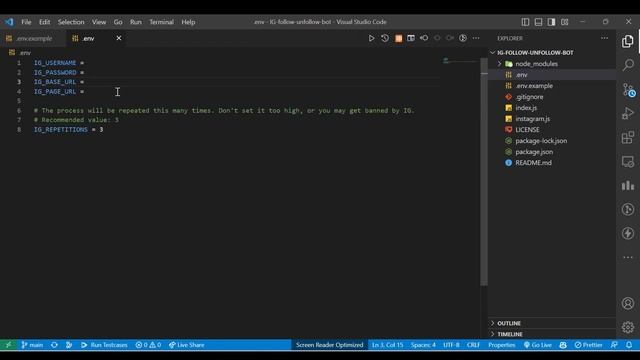Click the orange square icon in editor toolbar

point(398,38)
